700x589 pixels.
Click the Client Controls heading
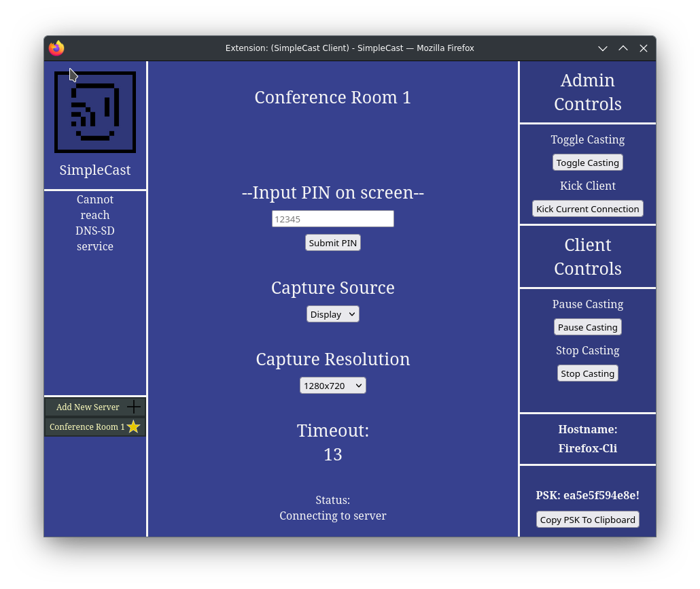(x=587, y=256)
